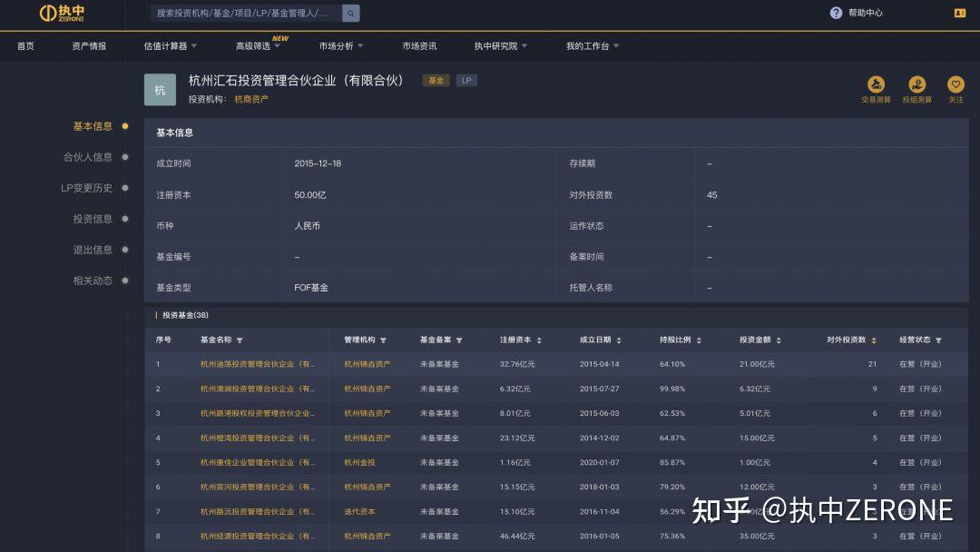Click the search magnifier button

point(350,13)
